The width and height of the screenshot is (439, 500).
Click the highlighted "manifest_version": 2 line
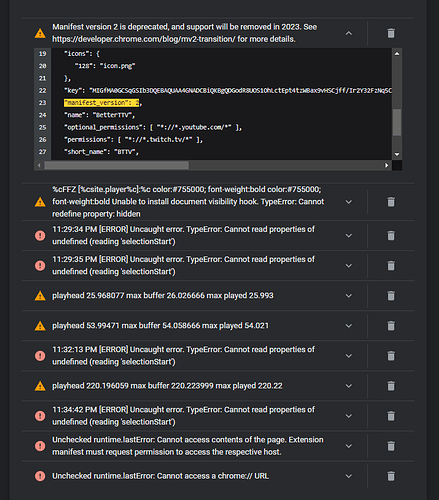pos(103,103)
